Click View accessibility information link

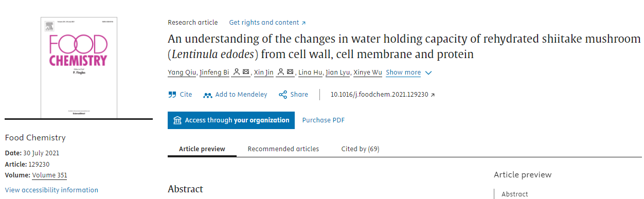(51, 190)
